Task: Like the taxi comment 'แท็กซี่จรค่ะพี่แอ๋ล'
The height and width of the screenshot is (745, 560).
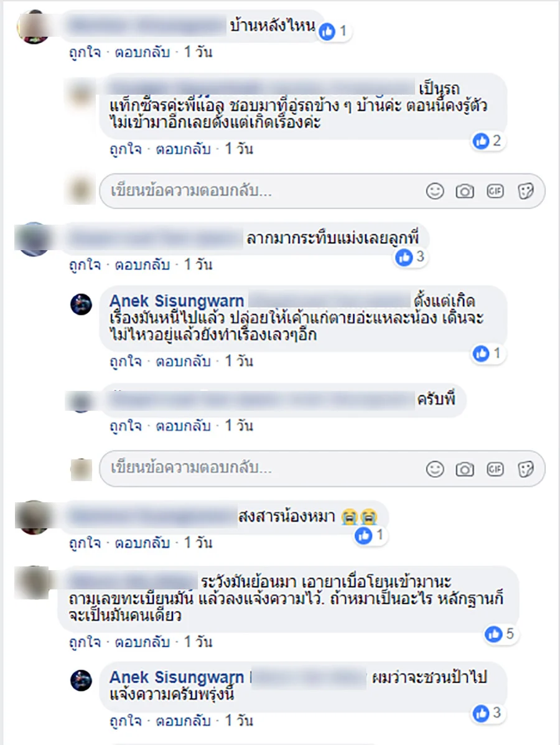Action: (126, 149)
